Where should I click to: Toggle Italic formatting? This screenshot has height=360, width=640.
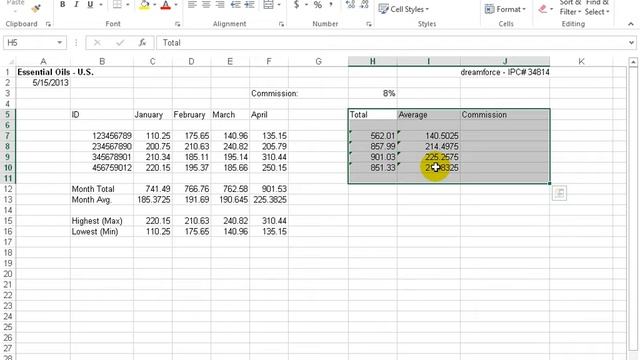(x=76, y=5)
